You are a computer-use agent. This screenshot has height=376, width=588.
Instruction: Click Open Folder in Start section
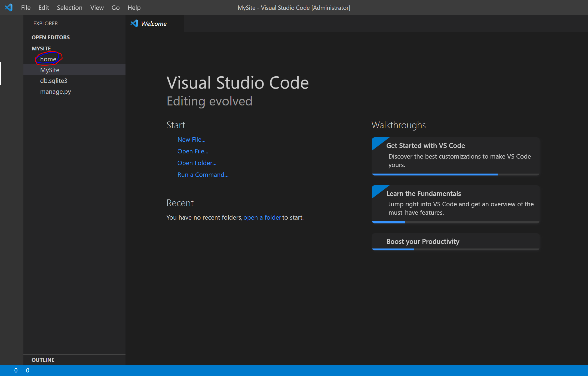197,163
